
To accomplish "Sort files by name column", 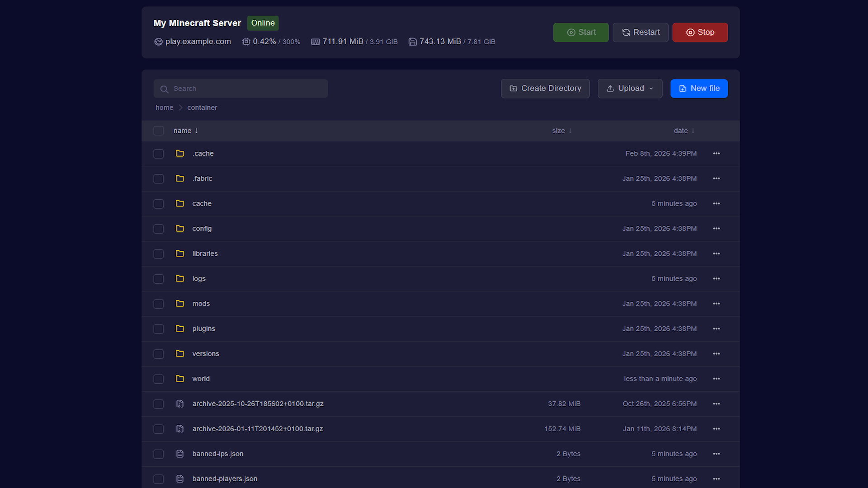I will coord(185,131).
